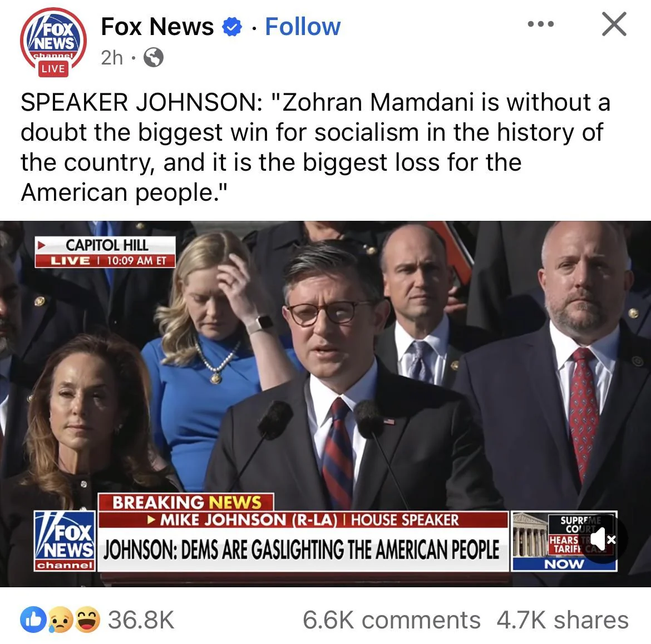Viewport: 651px width, 644px height.
Task: Click the LIVE badge under profile logo
Action: pyautogui.click(x=53, y=68)
